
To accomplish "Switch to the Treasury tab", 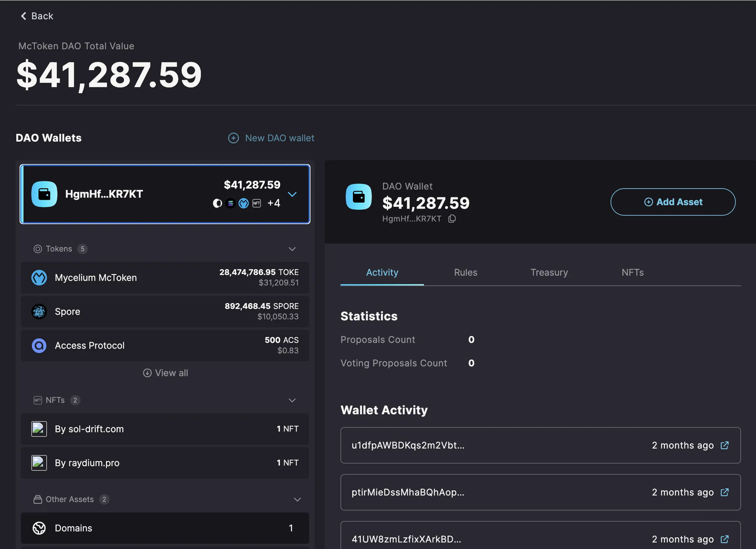I will point(549,272).
